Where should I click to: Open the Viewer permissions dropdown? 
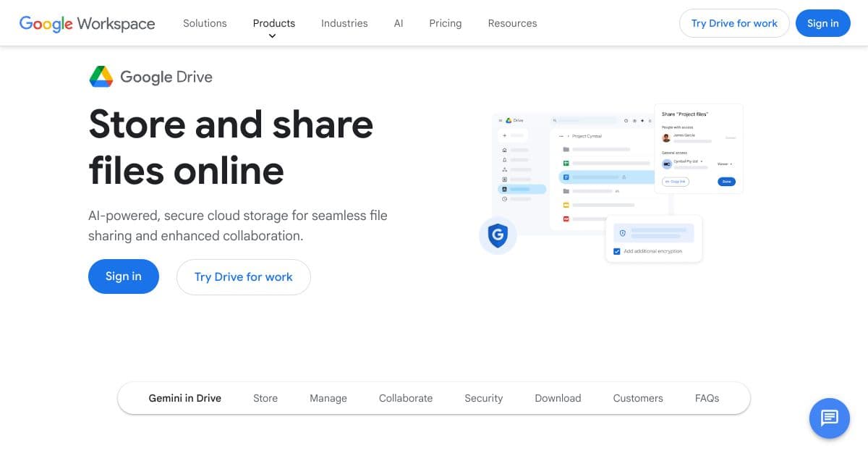(724, 164)
